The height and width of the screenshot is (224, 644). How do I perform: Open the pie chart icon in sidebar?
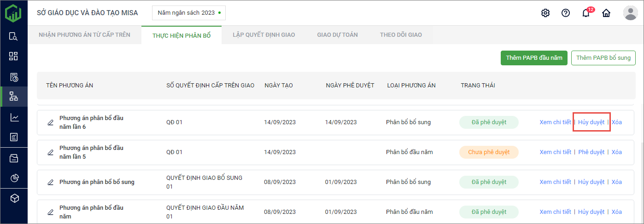pyautogui.click(x=14, y=178)
